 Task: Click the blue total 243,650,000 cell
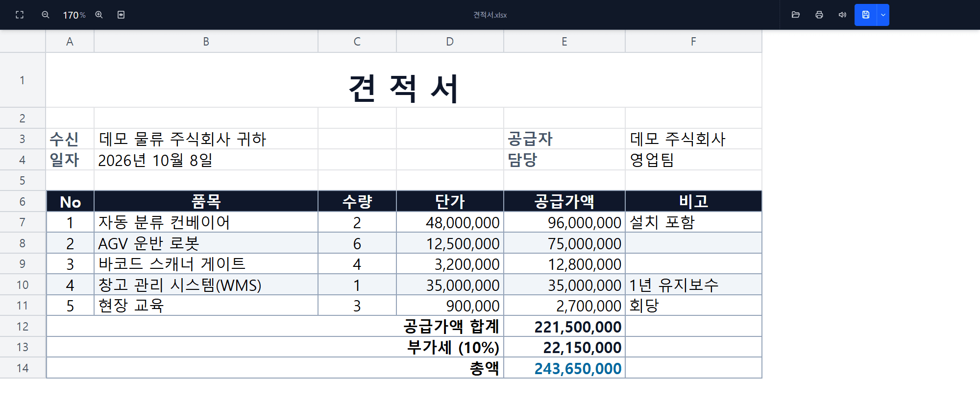point(564,368)
